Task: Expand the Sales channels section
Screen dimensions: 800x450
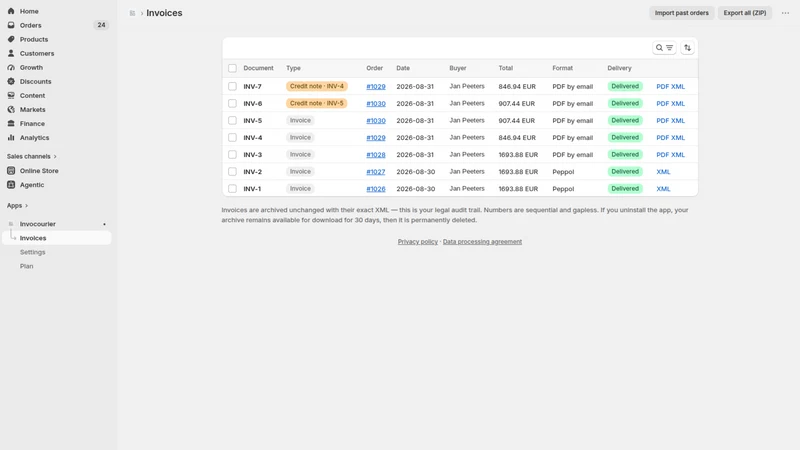Action: click(x=32, y=156)
